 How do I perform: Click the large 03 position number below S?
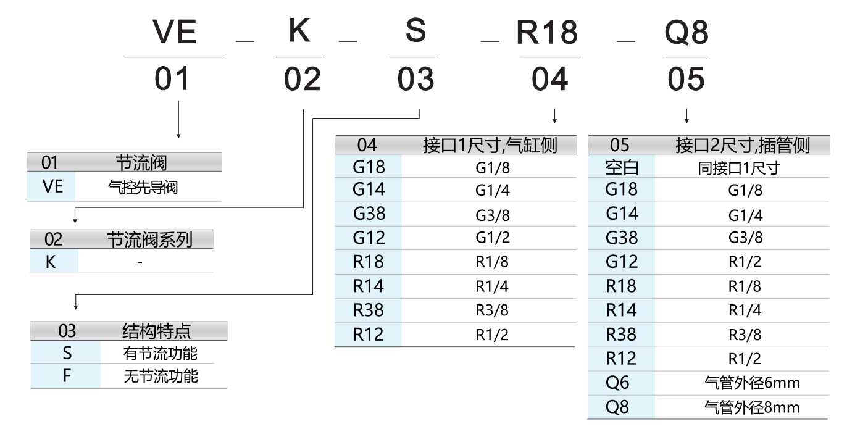pyautogui.click(x=415, y=80)
